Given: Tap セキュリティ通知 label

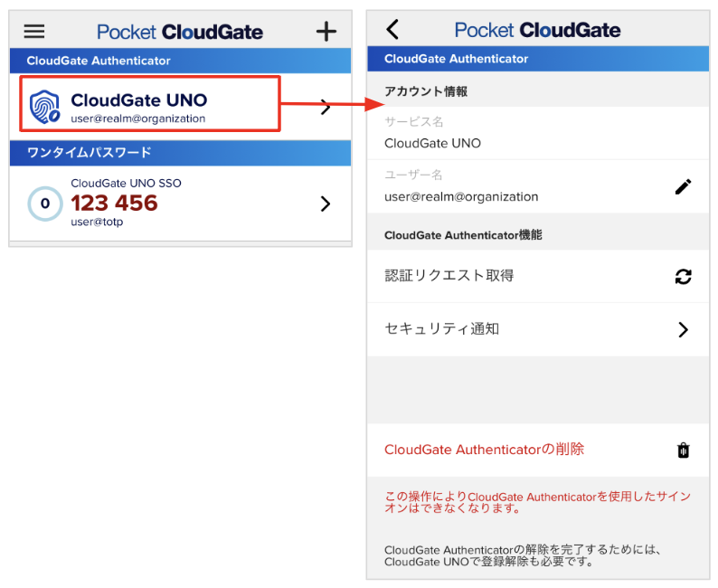Looking at the screenshot, I should (x=442, y=328).
